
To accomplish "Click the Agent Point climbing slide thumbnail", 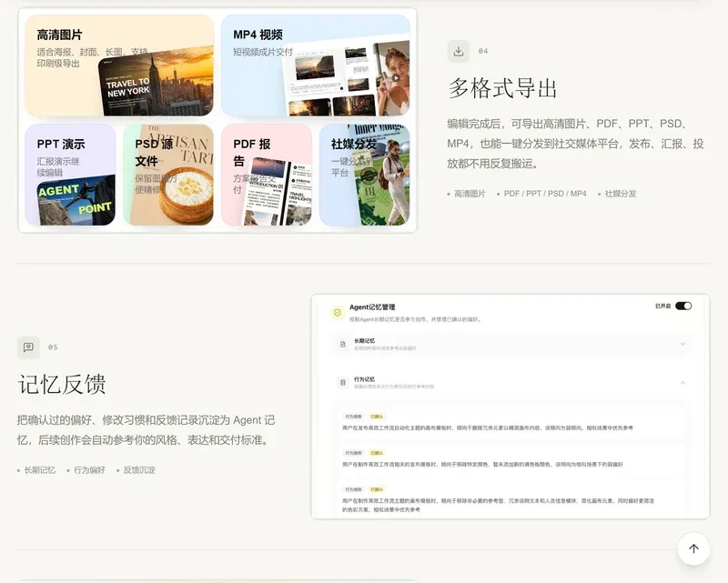I will [x=76, y=200].
